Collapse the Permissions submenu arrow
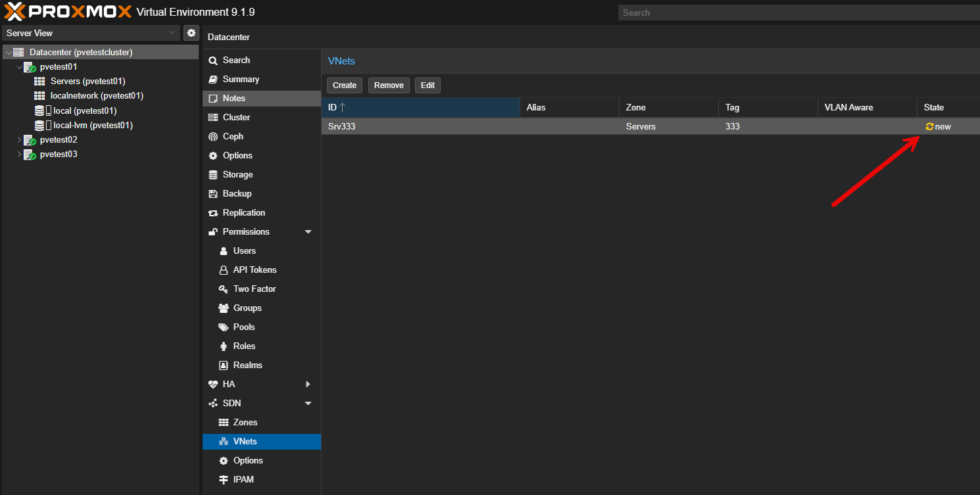980x495 pixels. click(x=308, y=232)
